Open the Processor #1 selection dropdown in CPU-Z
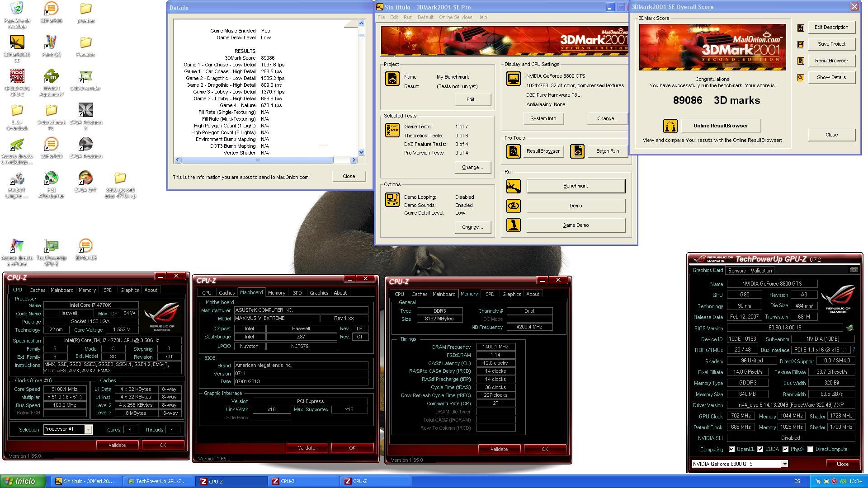This screenshot has height=488, width=868. pyautogui.click(x=88, y=429)
